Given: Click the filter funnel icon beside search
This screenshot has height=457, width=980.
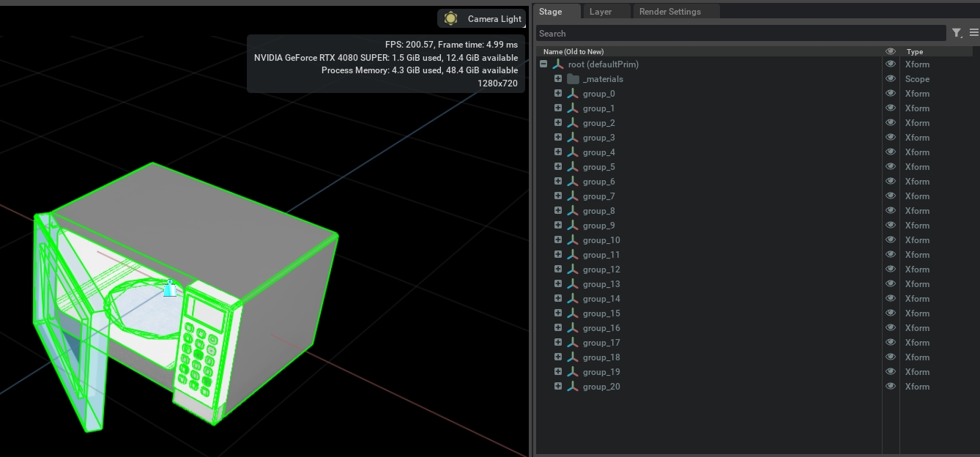Looking at the screenshot, I should (x=956, y=33).
